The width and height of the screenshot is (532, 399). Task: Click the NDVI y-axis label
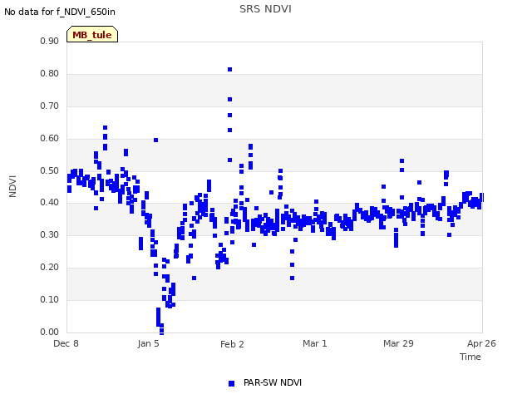tap(12, 186)
